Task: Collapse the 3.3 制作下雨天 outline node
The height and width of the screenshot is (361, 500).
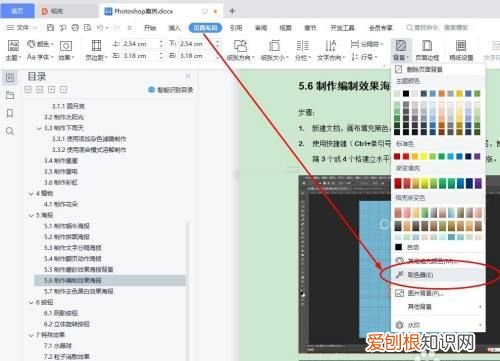Action: pos(39,128)
